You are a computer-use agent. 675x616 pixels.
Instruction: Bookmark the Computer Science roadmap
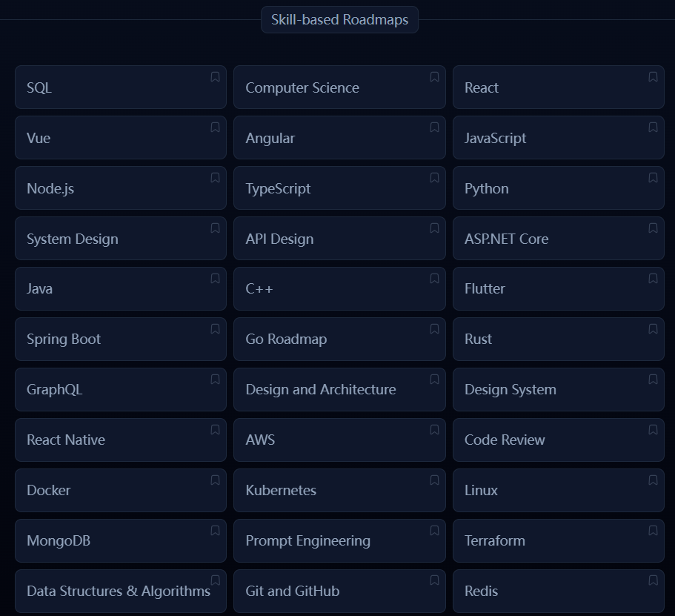[x=434, y=76]
